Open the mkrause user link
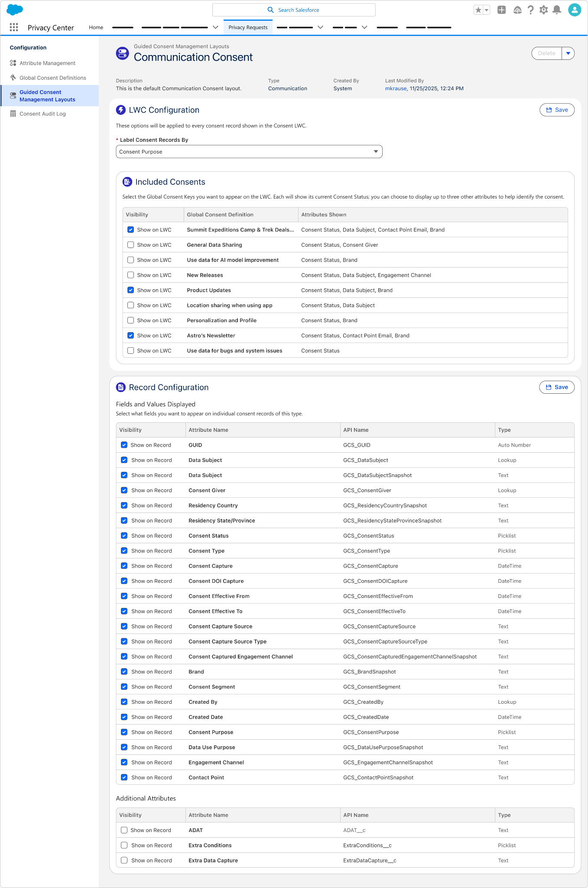Screen dimensions: 588x888 point(396,88)
